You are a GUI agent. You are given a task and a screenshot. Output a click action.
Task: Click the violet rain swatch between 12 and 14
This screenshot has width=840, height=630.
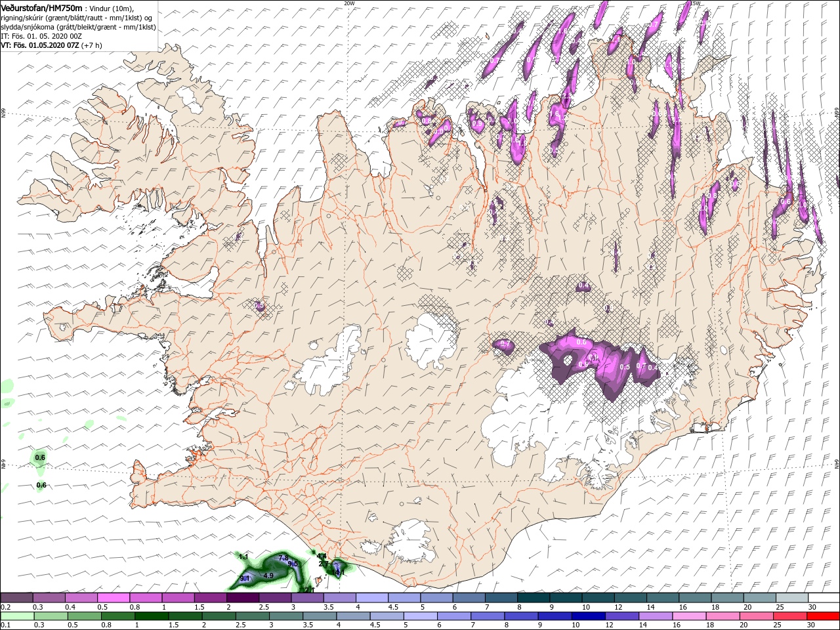tap(623, 616)
